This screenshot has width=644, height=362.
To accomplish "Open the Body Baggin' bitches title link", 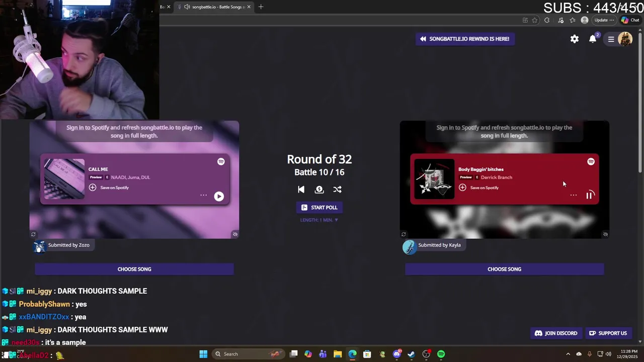I will 481,169.
